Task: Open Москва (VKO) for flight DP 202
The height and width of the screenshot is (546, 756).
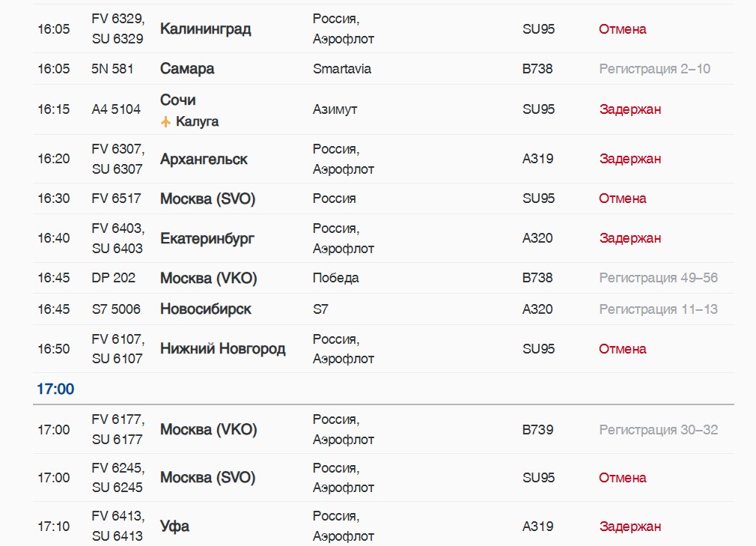Action: pyautogui.click(x=208, y=278)
